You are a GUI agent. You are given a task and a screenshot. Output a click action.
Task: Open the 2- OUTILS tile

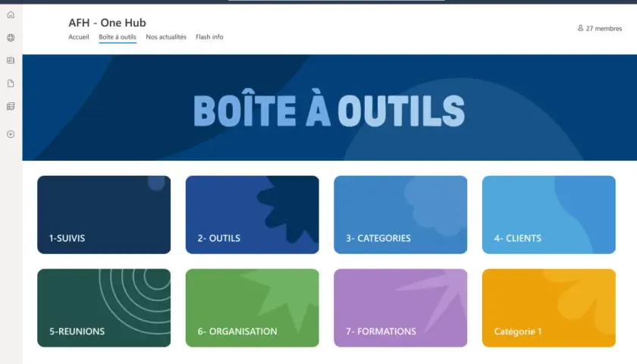point(253,215)
